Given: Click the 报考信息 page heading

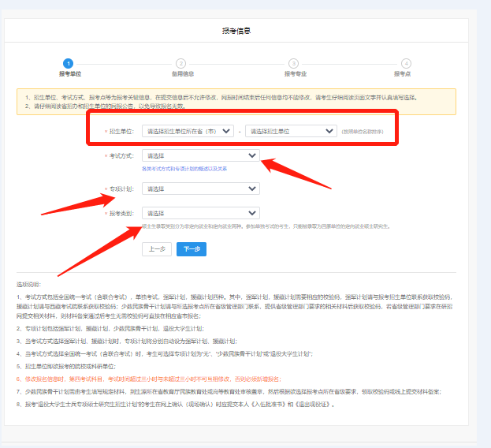Looking at the screenshot, I should coord(237,31).
